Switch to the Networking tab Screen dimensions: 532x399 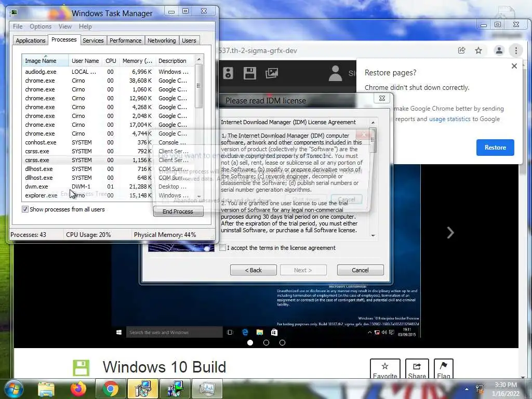tap(162, 41)
